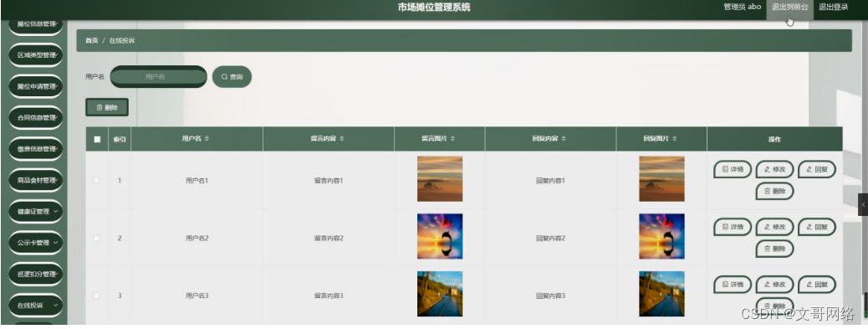This screenshot has width=868, height=329.
Task: Open 缴费信息管理 in the sidebar
Action: (36, 149)
